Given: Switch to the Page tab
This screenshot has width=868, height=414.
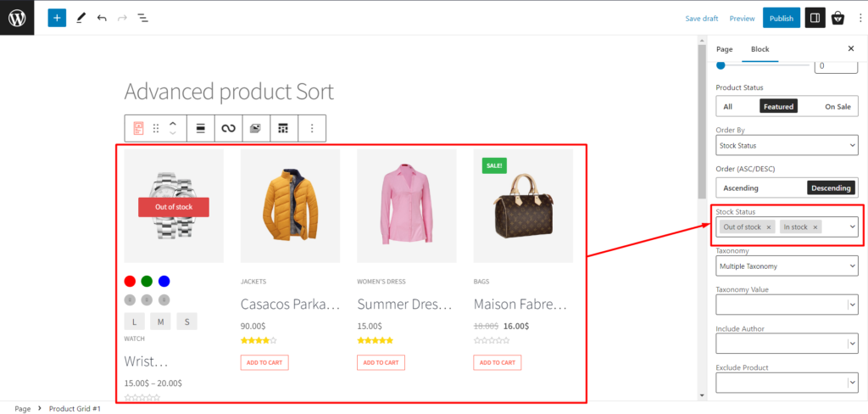Looking at the screenshot, I should [x=724, y=48].
